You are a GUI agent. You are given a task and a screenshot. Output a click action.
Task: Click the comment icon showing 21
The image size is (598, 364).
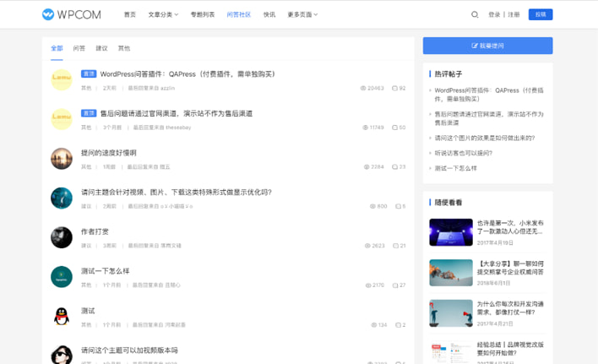pos(395,246)
